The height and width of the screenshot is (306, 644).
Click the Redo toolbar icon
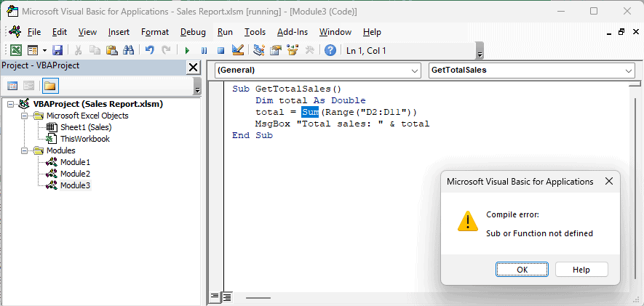pyautogui.click(x=166, y=50)
